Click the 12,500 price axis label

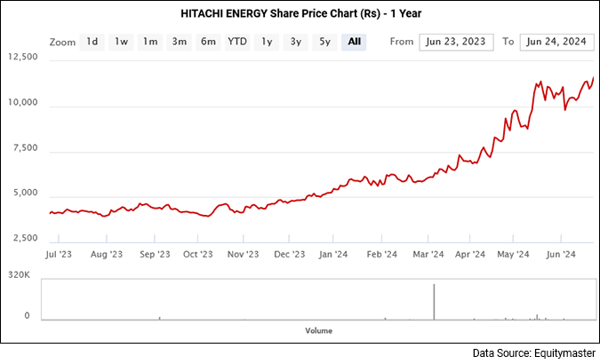23,57
